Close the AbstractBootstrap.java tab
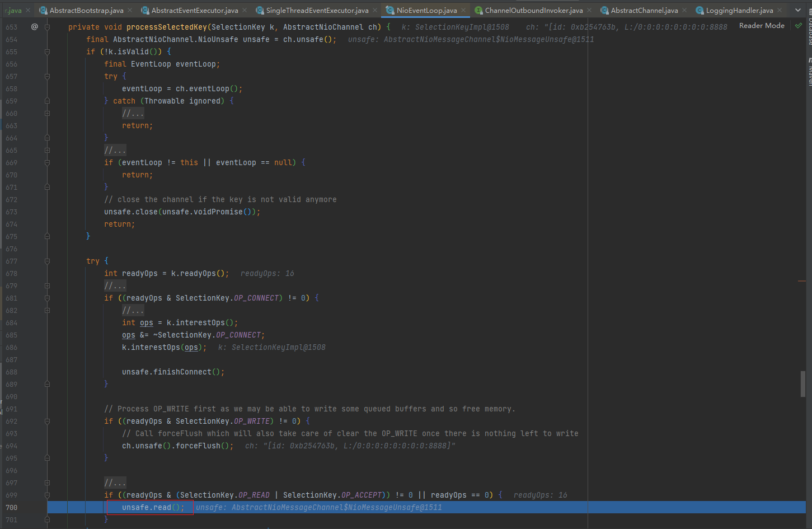Viewport: 812px width, 529px height. 130,10
